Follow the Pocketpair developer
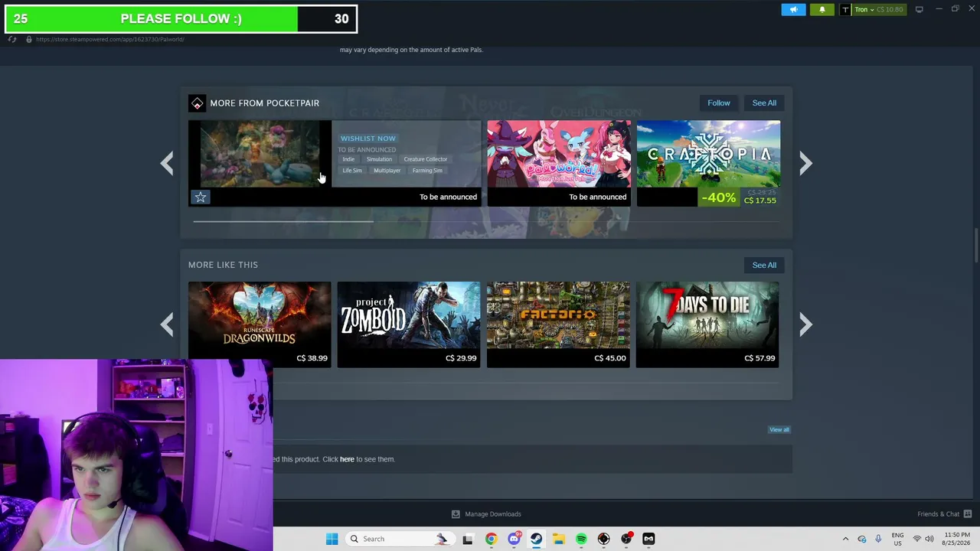The height and width of the screenshot is (551, 980). coord(719,103)
